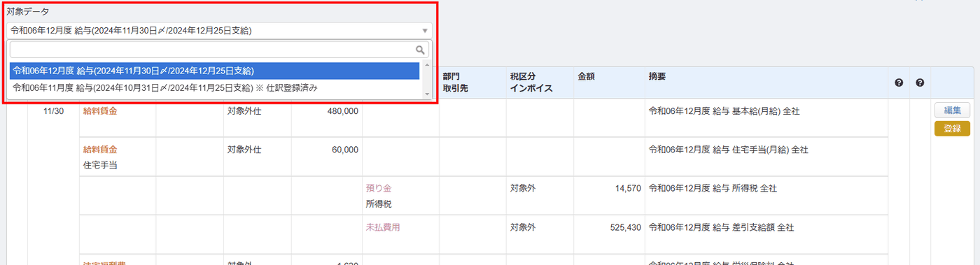Click the 未払費用 credit account

point(383,227)
